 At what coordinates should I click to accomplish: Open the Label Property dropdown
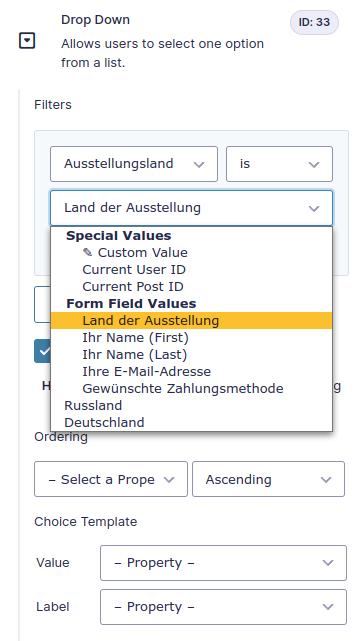coord(224,607)
